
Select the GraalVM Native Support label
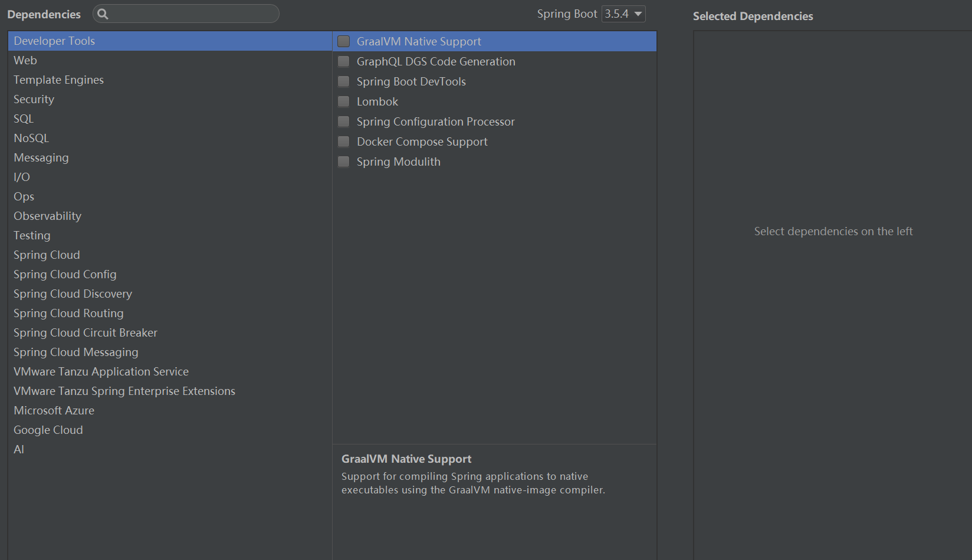pos(419,41)
